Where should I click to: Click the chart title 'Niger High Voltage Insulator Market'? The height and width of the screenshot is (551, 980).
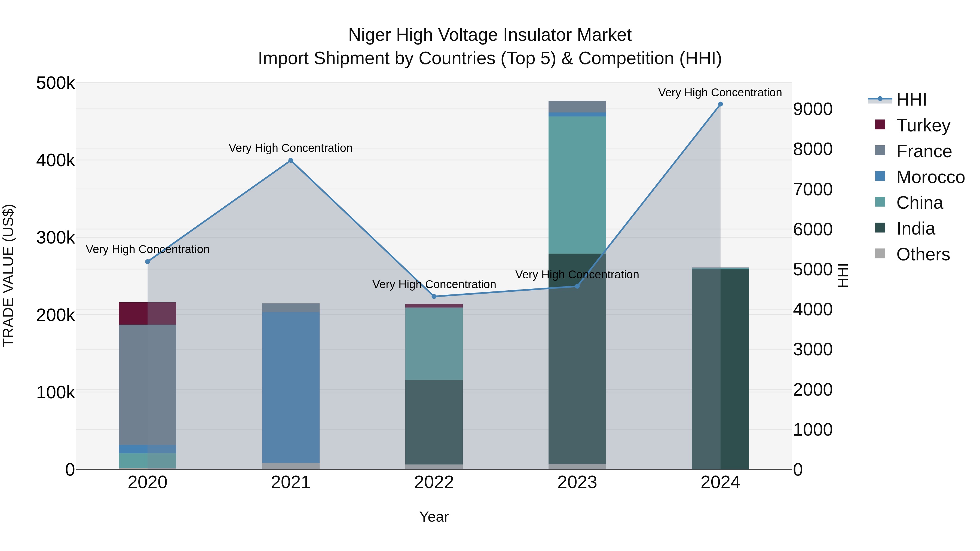point(490,35)
